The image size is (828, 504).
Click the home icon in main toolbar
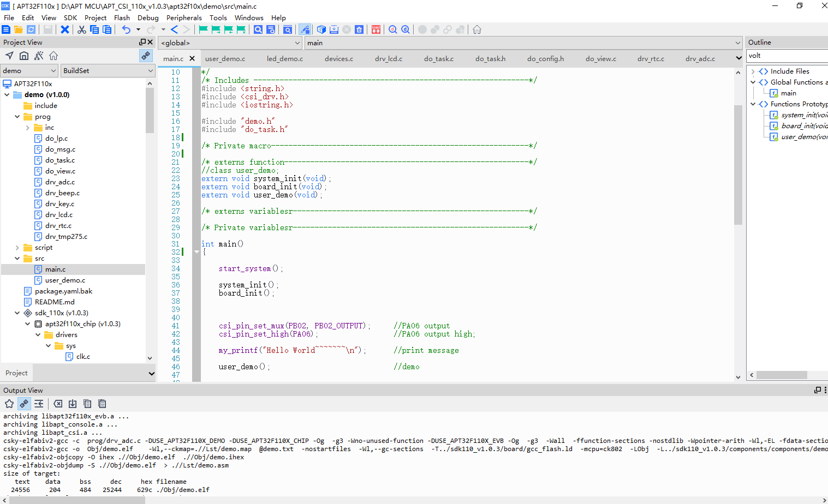point(477,29)
